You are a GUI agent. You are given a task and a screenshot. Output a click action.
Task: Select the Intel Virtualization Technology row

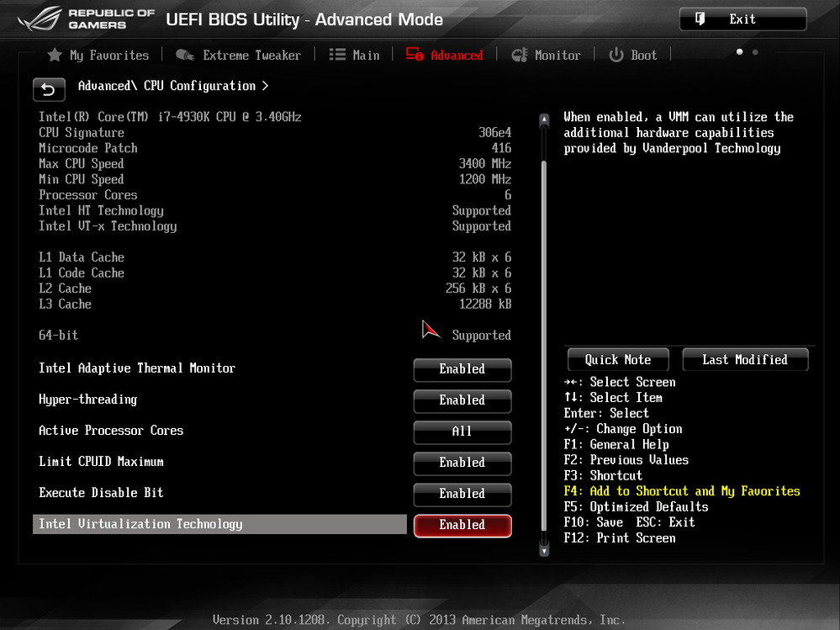(x=219, y=525)
